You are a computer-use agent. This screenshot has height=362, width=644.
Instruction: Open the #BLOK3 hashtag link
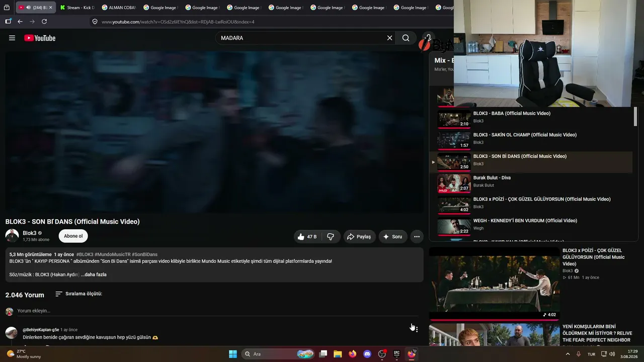[85, 254]
